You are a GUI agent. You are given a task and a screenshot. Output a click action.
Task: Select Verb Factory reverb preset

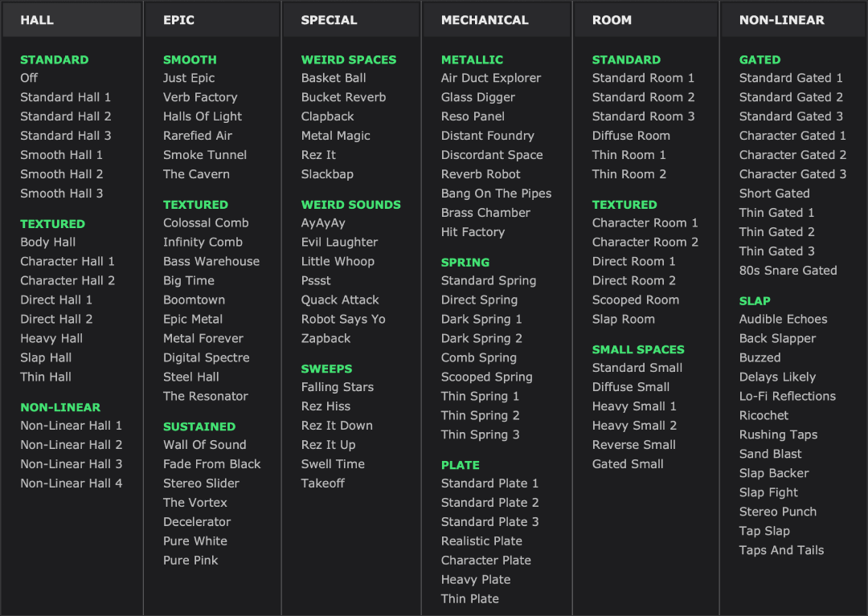[200, 97]
